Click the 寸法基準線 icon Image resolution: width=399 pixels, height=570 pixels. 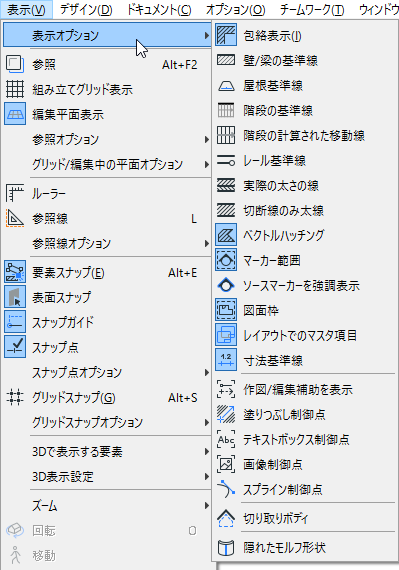pyautogui.click(x=226, y=360)
